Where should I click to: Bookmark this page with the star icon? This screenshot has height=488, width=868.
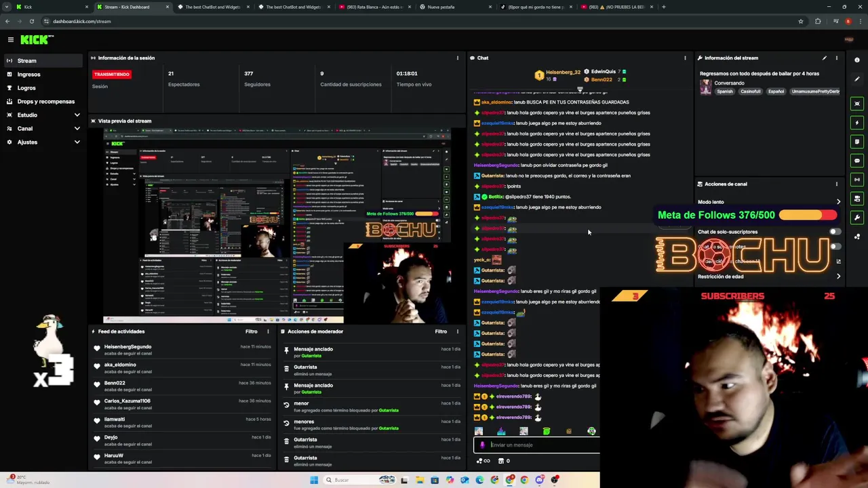coord(801,21)
